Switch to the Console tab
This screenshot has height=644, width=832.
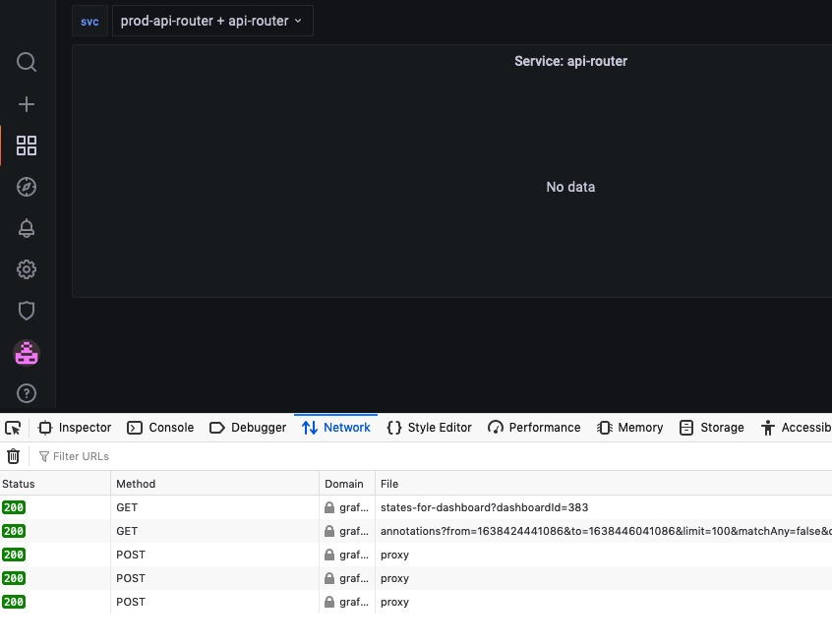159,427
